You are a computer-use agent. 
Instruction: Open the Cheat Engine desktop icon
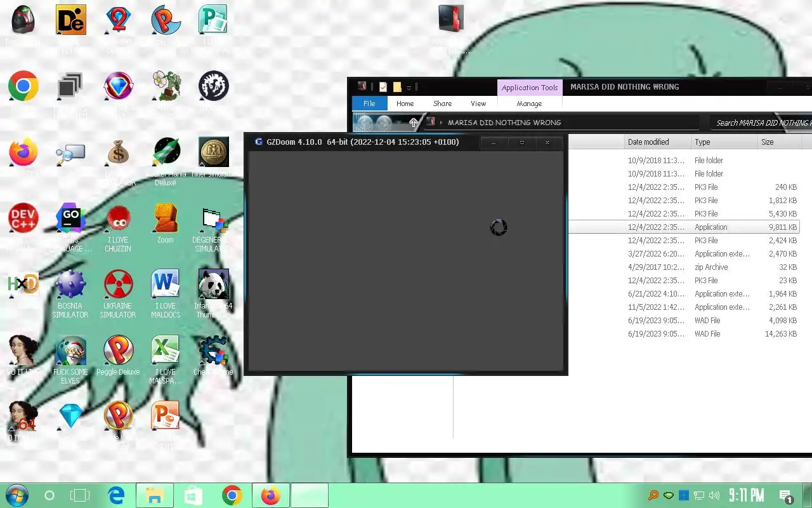click(213, 351)
